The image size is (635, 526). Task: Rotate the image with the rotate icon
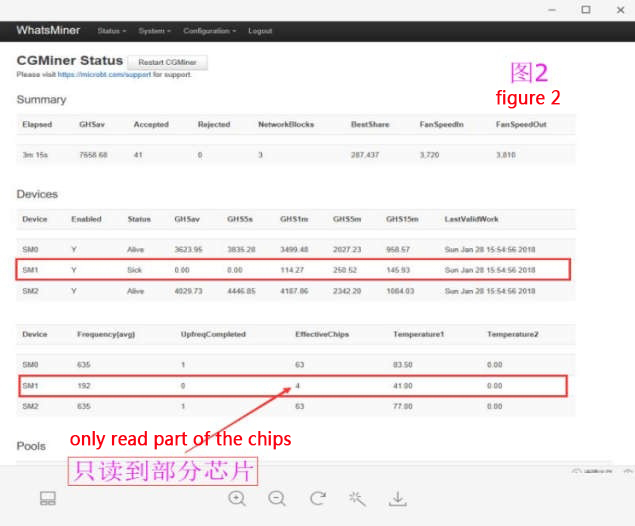coord(318,498)
